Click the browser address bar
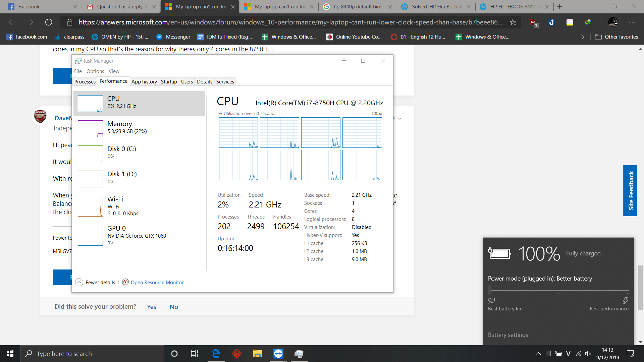Image resolution: width=644 pixels, height=362 pixels. coord(290,22)
